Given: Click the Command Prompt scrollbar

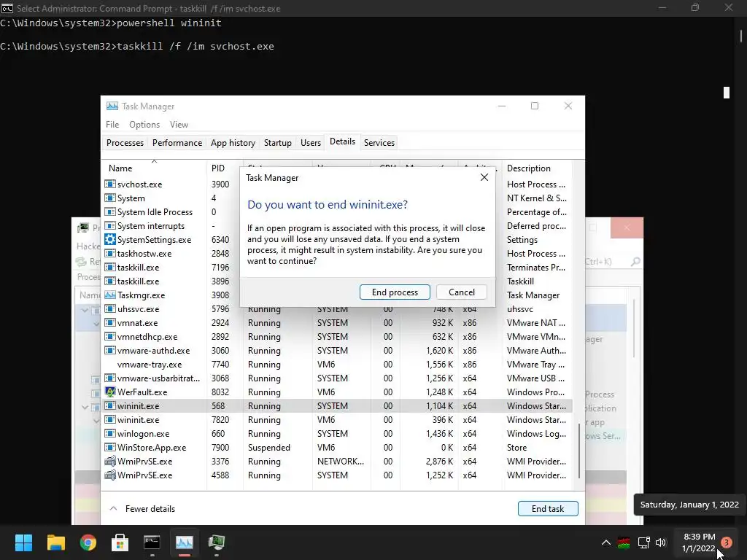Looking at the screenshot, I should (741, 36).
